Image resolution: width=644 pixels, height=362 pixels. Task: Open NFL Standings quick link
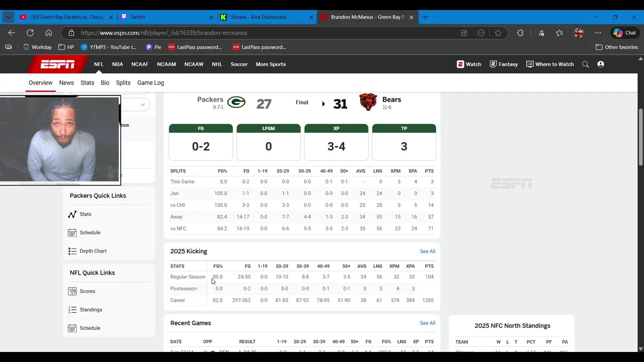tap(91, 310)
